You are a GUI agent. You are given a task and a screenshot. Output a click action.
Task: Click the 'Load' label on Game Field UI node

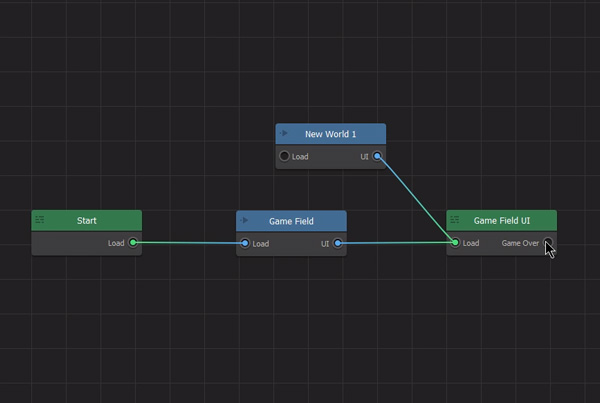pos(471,243)
